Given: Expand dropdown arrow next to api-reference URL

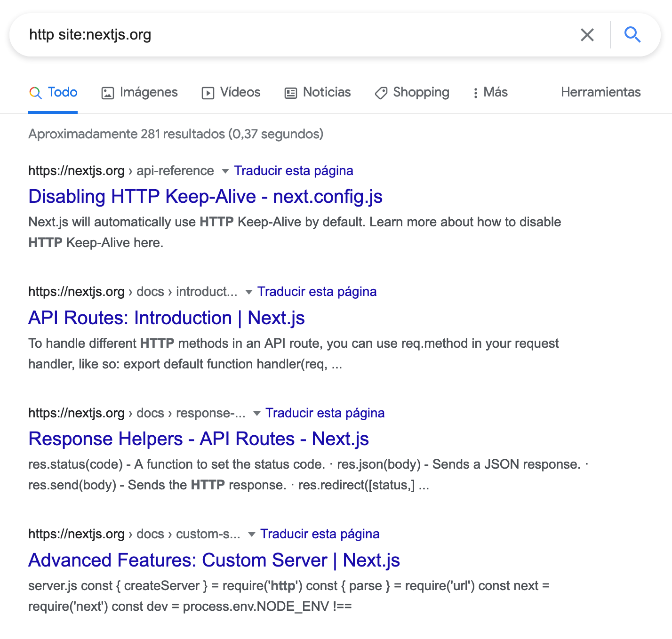Looking at the screenshot, I should (x=225, y=171).
